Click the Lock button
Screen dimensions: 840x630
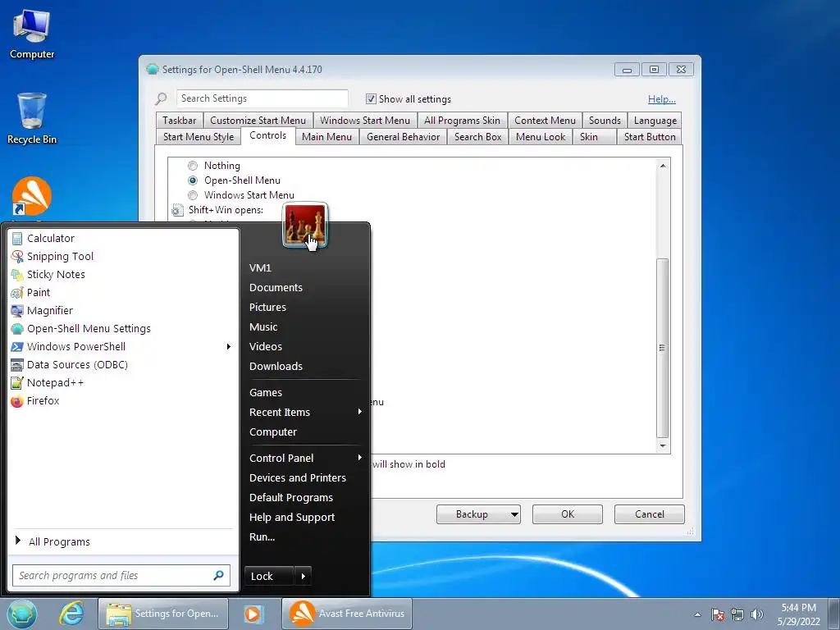tap(269, 577)
